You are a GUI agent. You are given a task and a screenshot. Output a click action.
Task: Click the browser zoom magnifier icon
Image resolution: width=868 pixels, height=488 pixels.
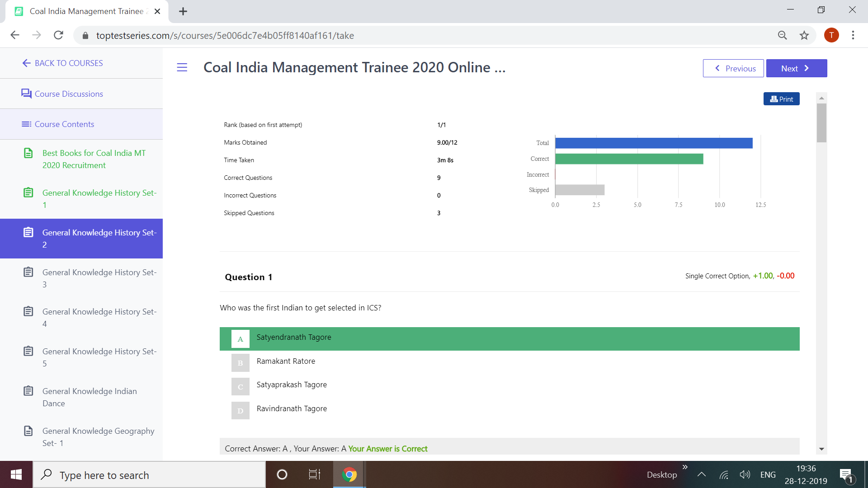782,35
